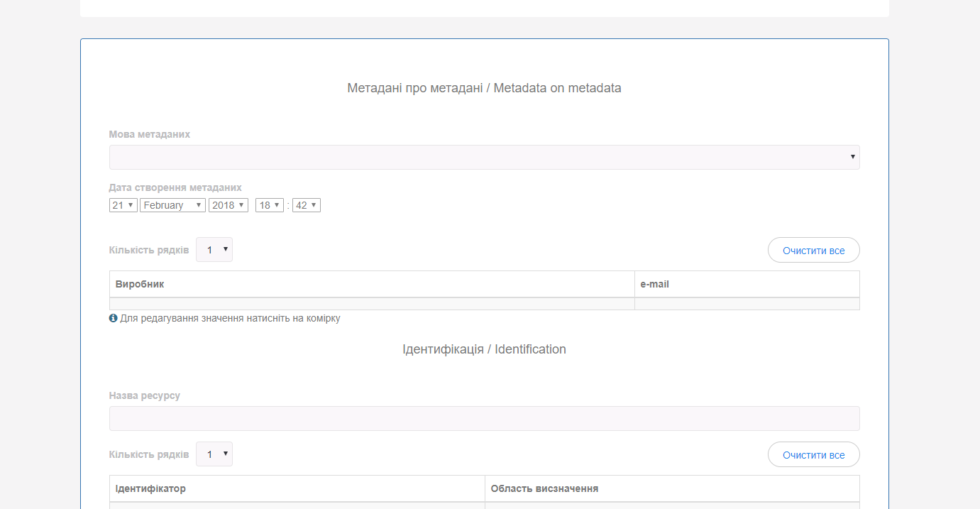Click the e-mail column header
The image size is (980, 509).
747,284
